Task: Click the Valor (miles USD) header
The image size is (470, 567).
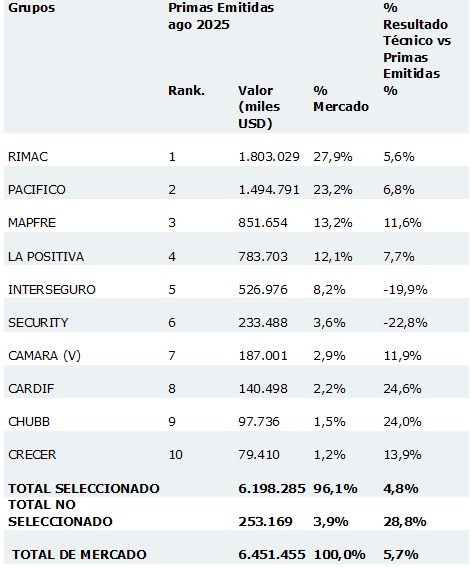Action: tap(259, 107)
